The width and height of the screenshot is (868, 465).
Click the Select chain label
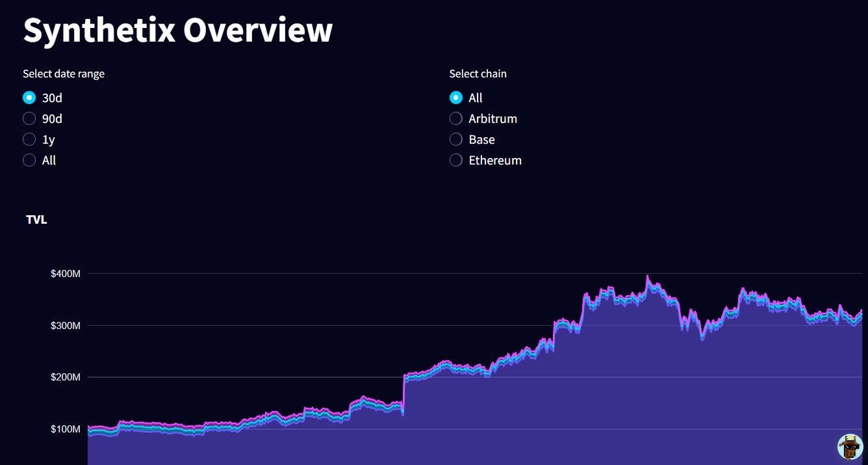pos(478,73)
